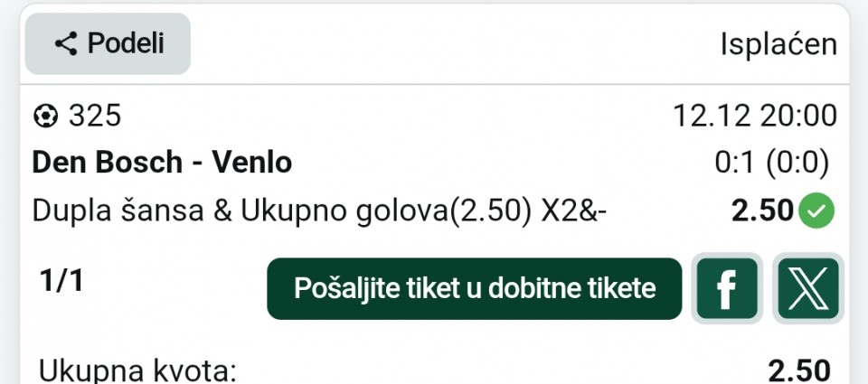Screen dimensions: 868x384
Task: Click the 1/1 ticket counter
Action: pyautogui.click(x=61, y=282)
